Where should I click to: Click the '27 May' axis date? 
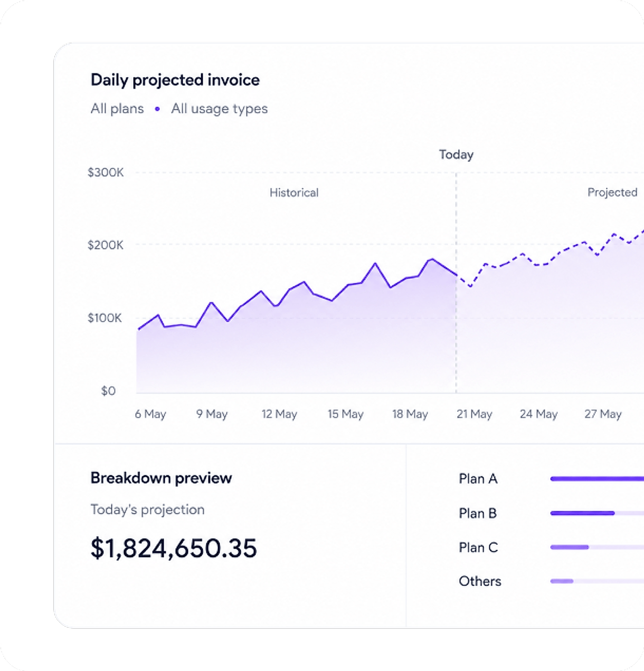tap(603, 414)
